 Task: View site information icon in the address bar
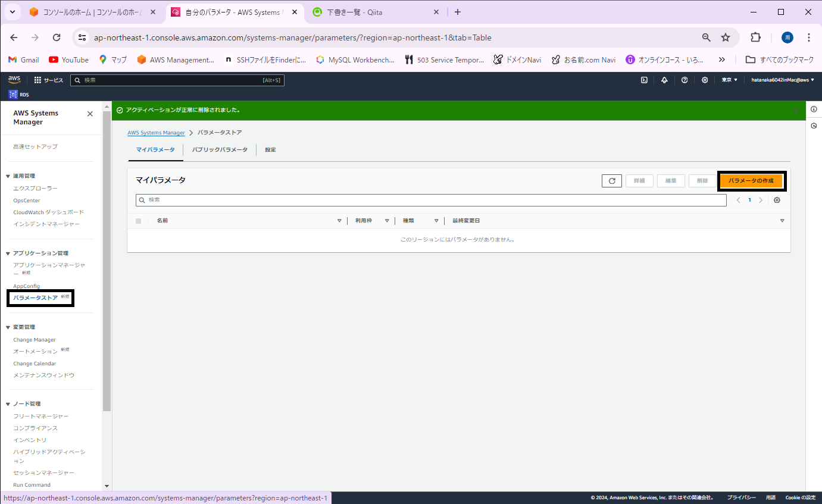point(83,37)
